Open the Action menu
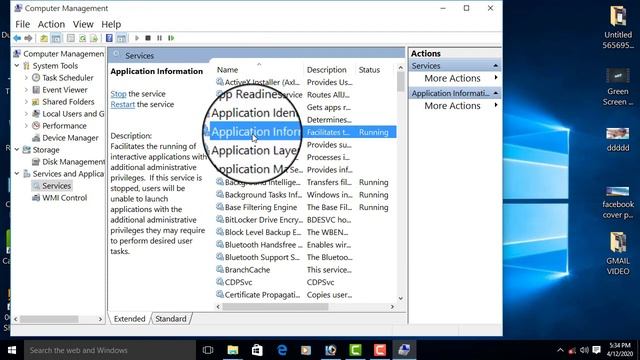640x360 pixels. coord(51,24)
